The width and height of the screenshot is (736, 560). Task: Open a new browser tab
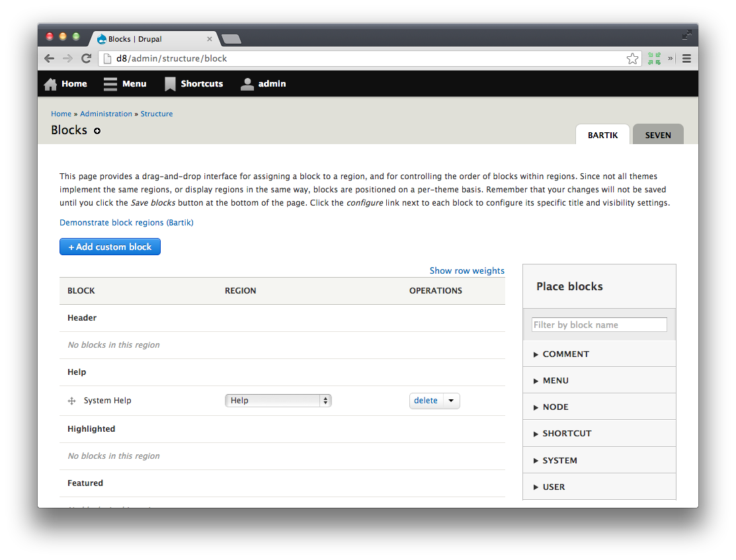(231, 39)
